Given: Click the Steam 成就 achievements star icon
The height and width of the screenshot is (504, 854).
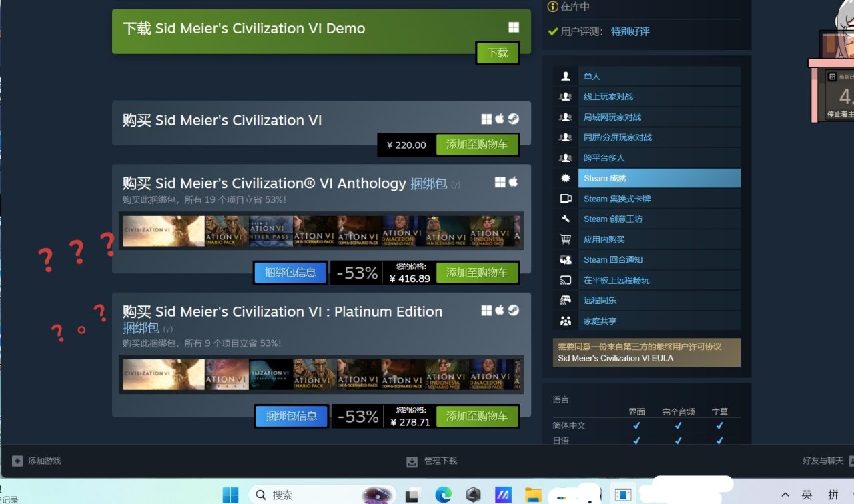Looking at the screenshot, I should (566, 178).
